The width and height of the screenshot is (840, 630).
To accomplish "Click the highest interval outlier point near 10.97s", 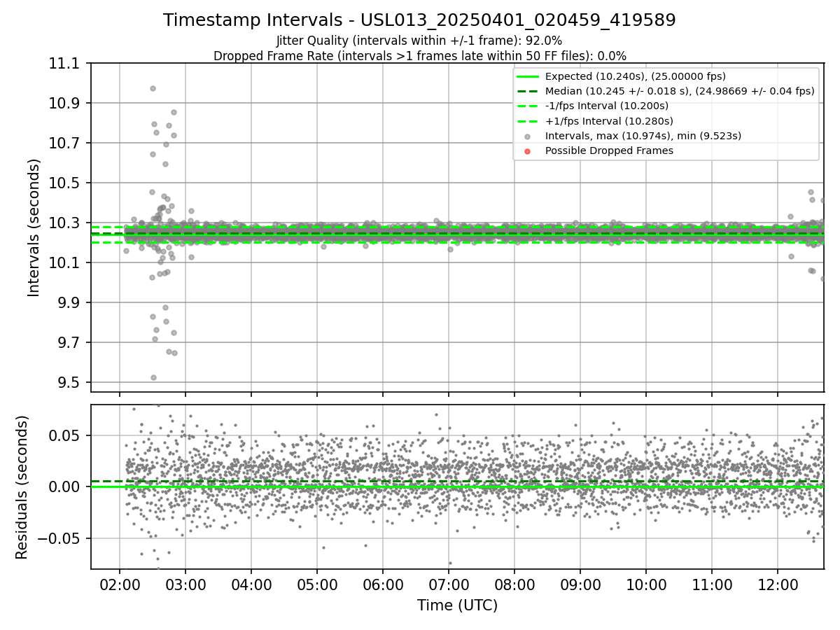I will [153, 89].
